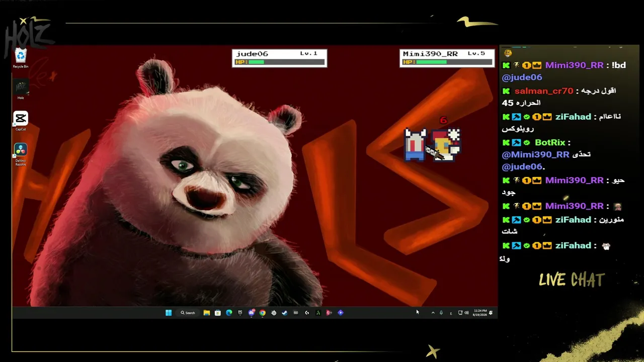Click the !bd command text in chat
The image size is (644, 362).
pos(619,65)
